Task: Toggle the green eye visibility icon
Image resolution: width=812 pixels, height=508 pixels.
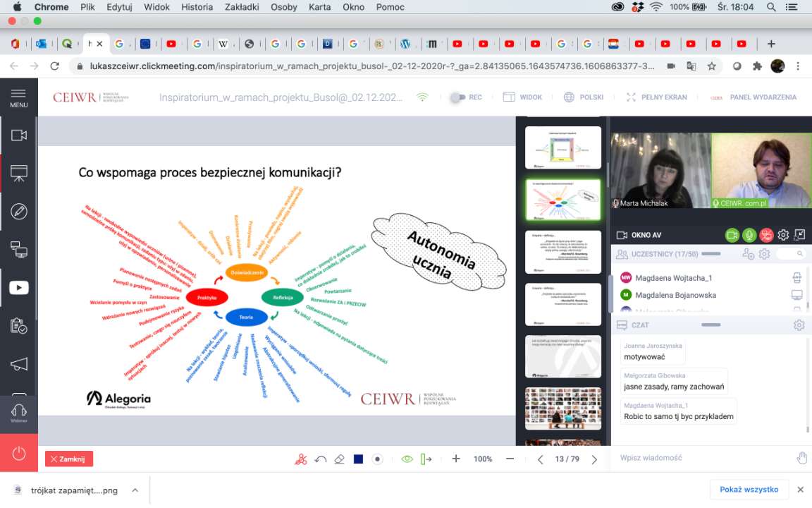Action: tap(407, 459)
